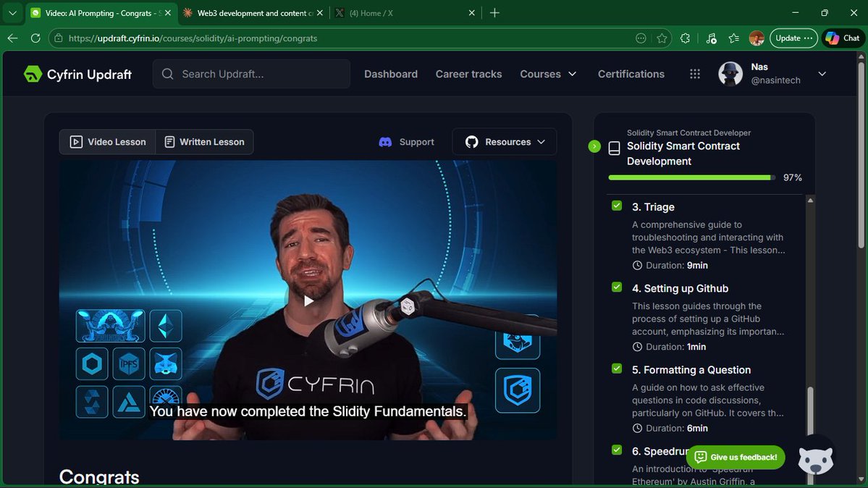Viewport: 868px width, 488px height.
Task: Click the Solidity Smart Contract Developer label
Action: (x=688, y=133)
